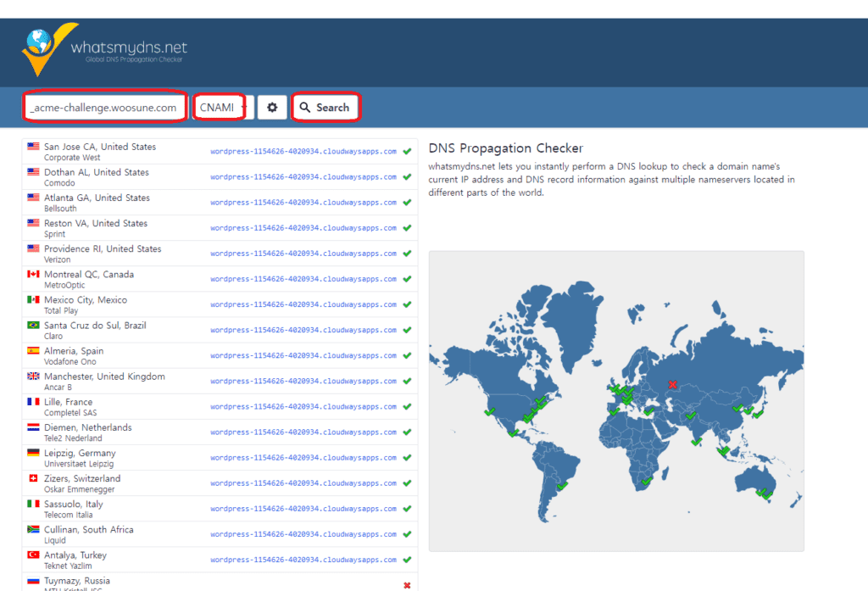Click the Brazil flag icon
Image resolution: width=868 pixels, height=591 pixels.
pyautogui.click(x=33, y=325)
